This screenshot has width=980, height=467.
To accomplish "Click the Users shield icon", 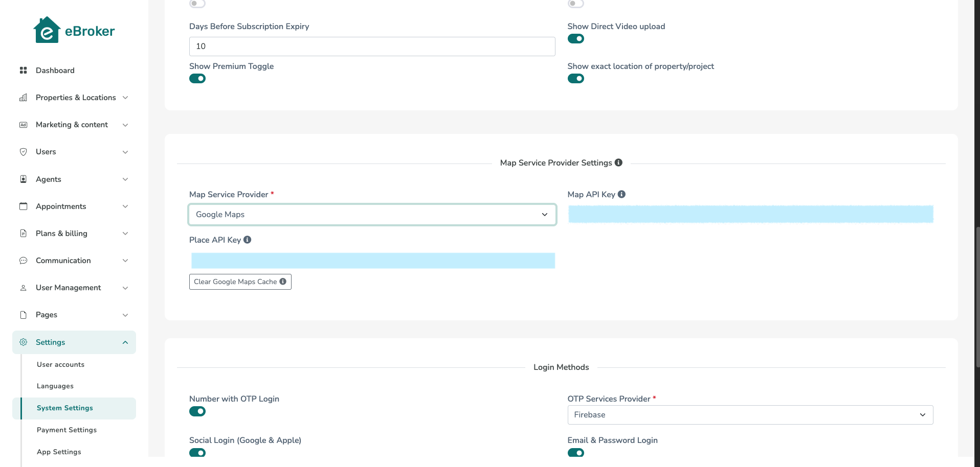I will (x=23, y=152).
